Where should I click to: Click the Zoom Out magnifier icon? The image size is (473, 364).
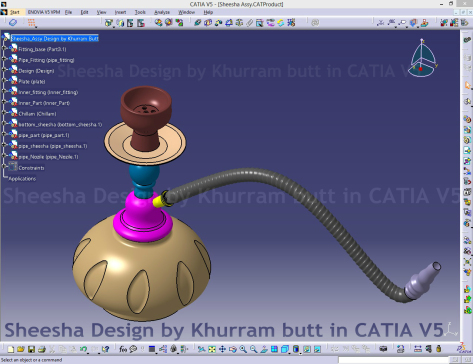(254, 349)
